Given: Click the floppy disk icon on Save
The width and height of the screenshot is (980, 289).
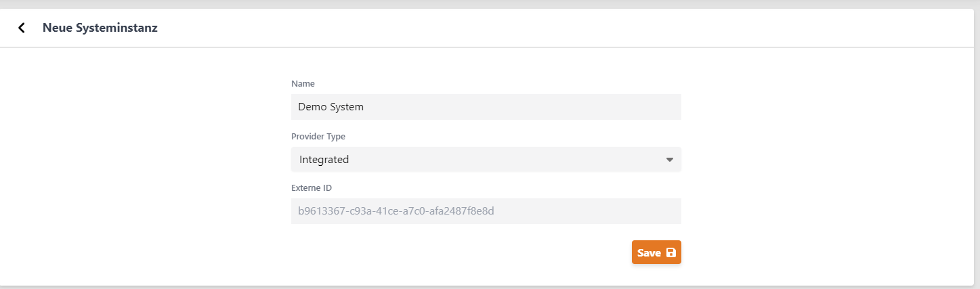Looking at the screenshot, I should tap(670, 252).
